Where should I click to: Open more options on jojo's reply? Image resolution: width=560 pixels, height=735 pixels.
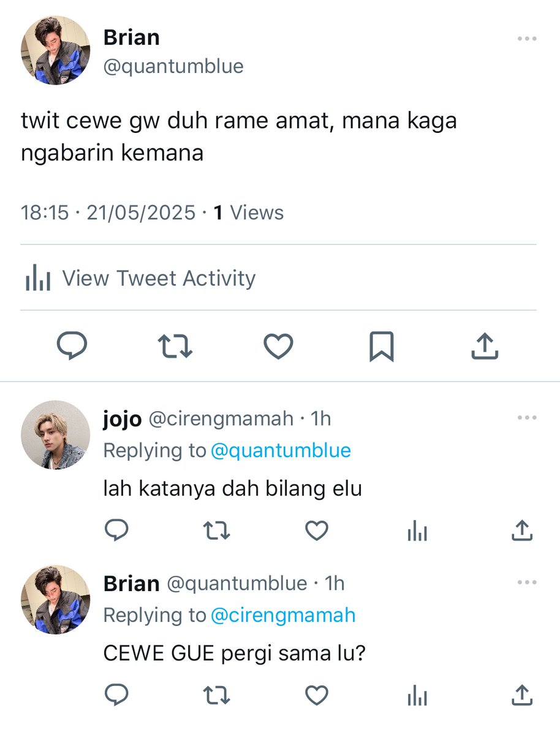(527, 418)
